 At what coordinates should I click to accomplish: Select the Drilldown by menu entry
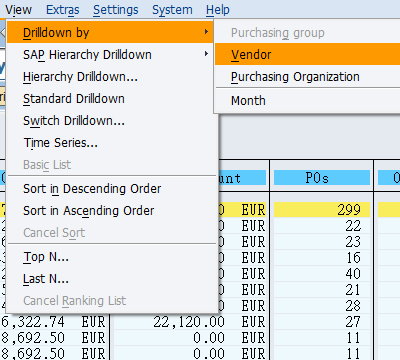tap(110, 32)
